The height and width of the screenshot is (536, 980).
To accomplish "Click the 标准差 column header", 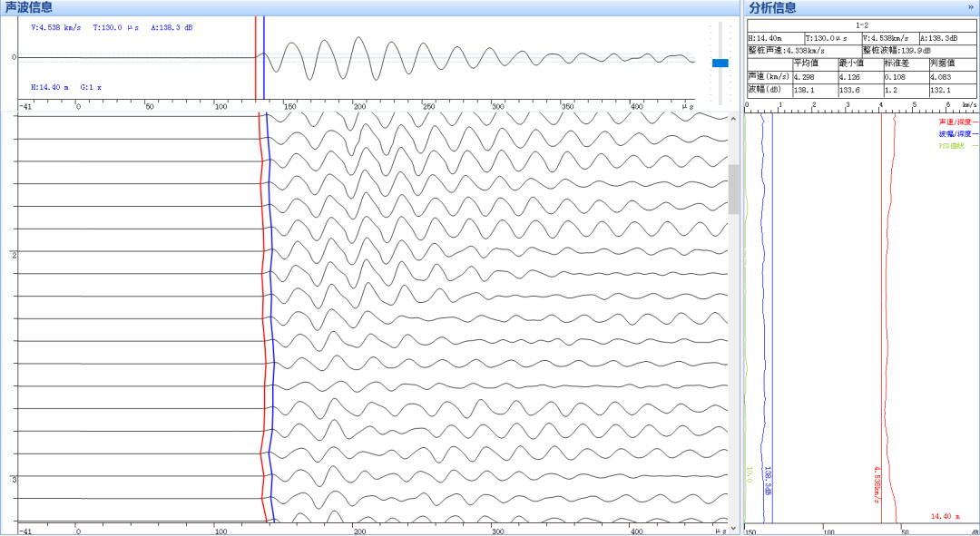I will 897,63.
